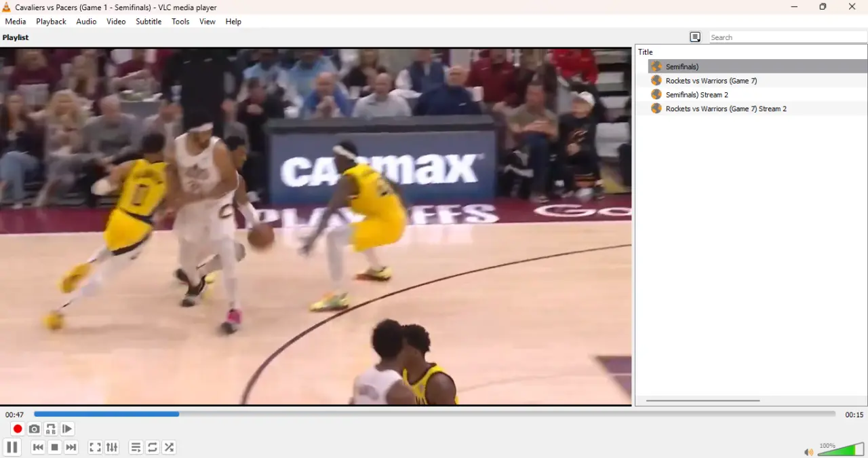Toggle the playlist view button
This screenshot has width=868, height=458.
click(x=136, y=447)
